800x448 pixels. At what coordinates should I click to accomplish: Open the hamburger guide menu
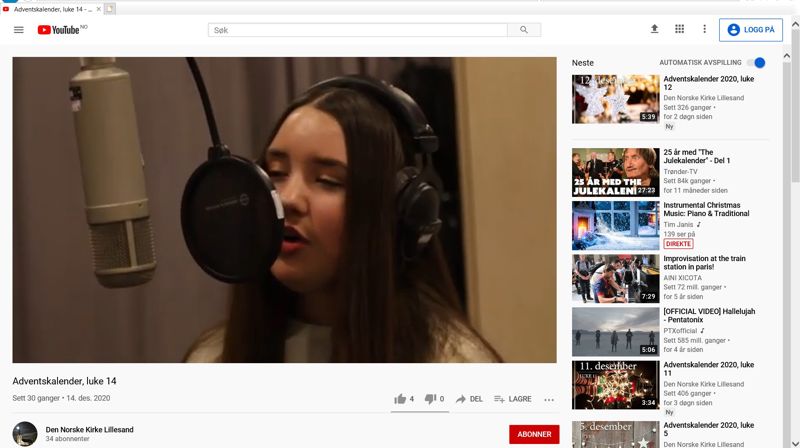point(18,30)
